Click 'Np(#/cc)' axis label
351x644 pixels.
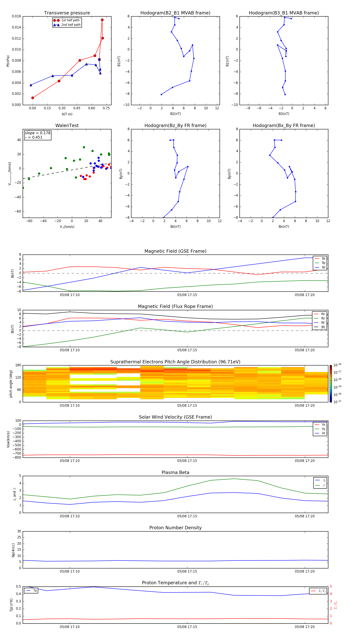click(x=13, y=550)
